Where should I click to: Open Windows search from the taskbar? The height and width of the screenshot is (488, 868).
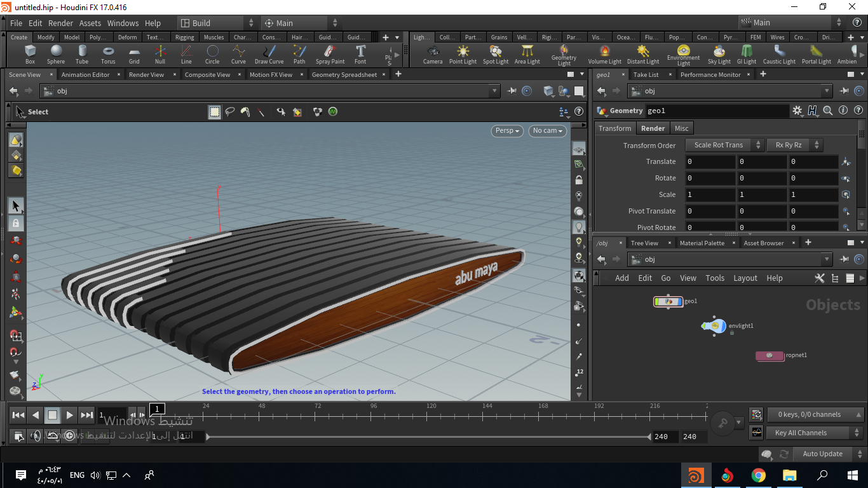pyautogui.click(x=822, y=475)
